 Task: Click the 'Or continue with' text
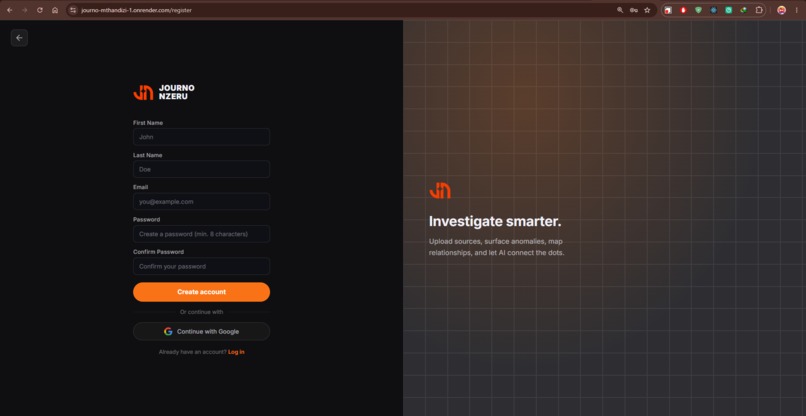202,312
